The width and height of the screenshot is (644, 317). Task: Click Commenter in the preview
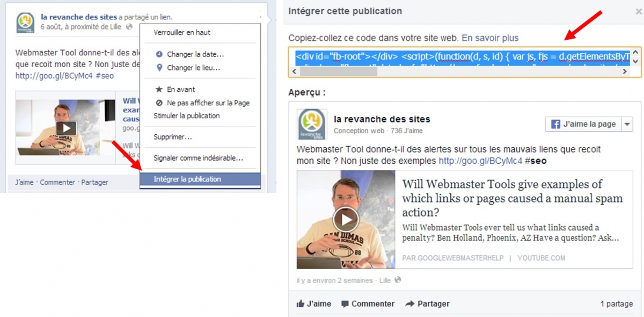[x=368, y=304]
